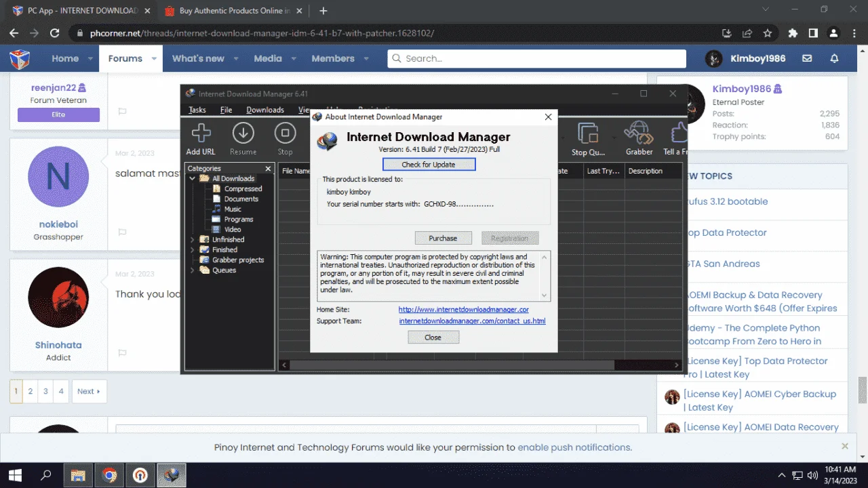Open the Support Team contact_us link
Image resolution: width=868 pixels, height=488 pixels.
click(472, 321)
